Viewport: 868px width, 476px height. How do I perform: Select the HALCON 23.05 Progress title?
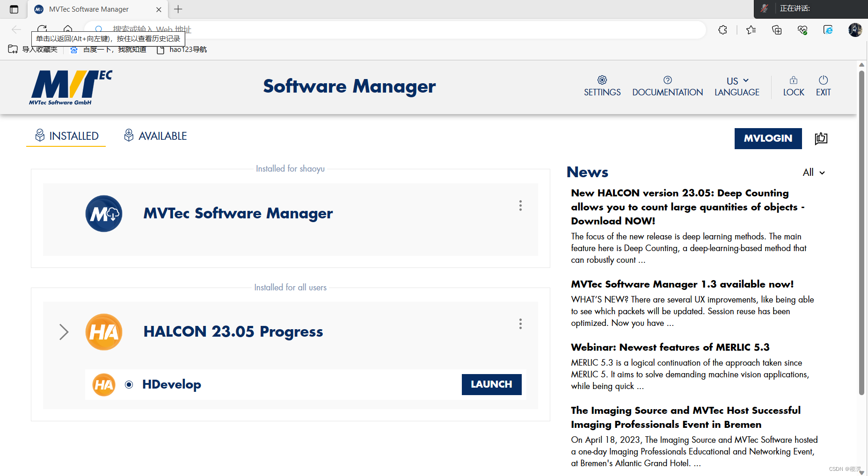(x=233, y=332)
